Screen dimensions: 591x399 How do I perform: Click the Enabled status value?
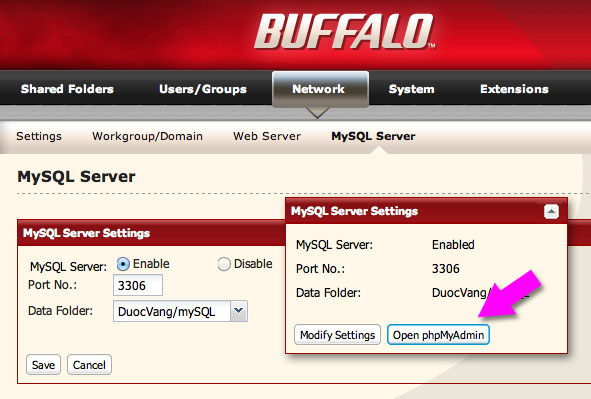[x=453, y=245]
